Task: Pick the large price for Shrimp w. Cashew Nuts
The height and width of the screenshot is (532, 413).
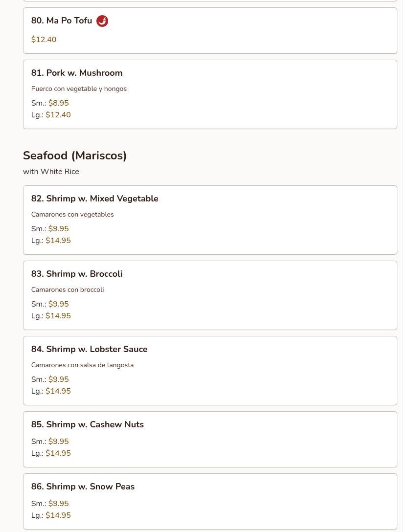Action: (x=58, y=453)
